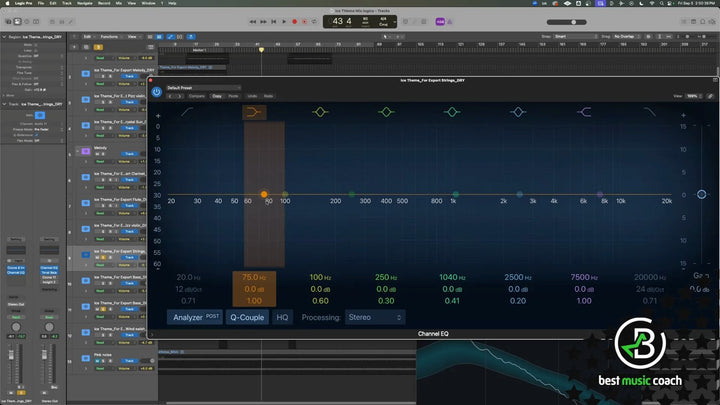Click the Play button in transport
The width and height of the screenshot is (720, 405).
coord(284,22)
